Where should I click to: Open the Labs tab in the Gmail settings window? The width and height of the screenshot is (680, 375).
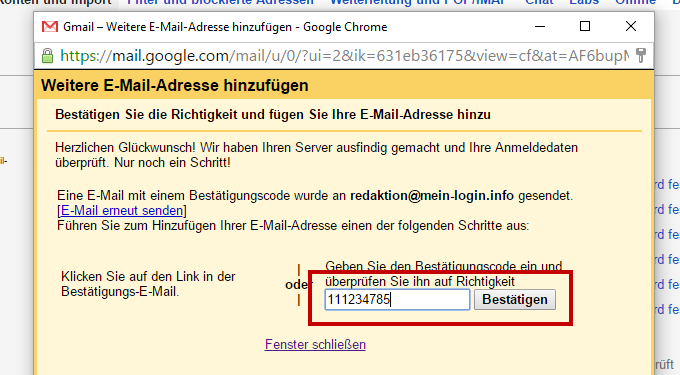coord(584,3)
